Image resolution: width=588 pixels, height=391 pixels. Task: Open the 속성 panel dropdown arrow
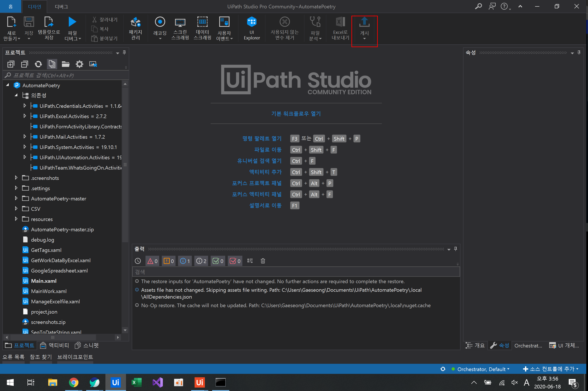point(572,53)
